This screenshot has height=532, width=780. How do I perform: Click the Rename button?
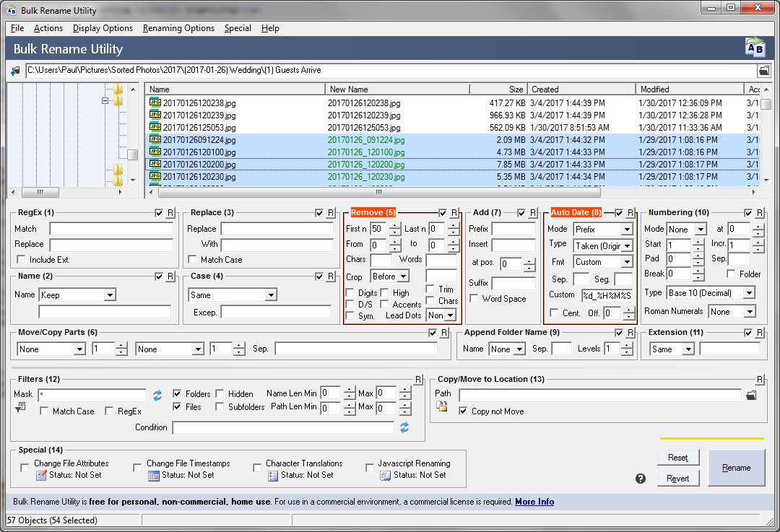click(736, 468)
